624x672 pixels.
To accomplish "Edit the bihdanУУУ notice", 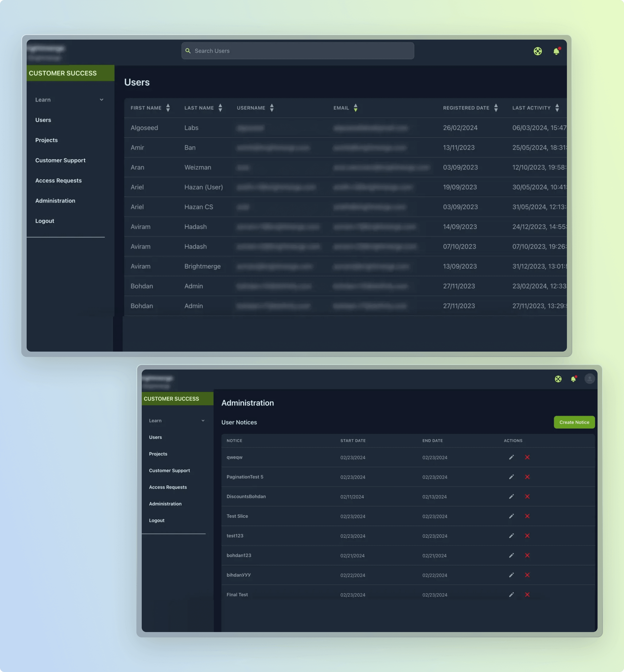I will tap(511, 575).
